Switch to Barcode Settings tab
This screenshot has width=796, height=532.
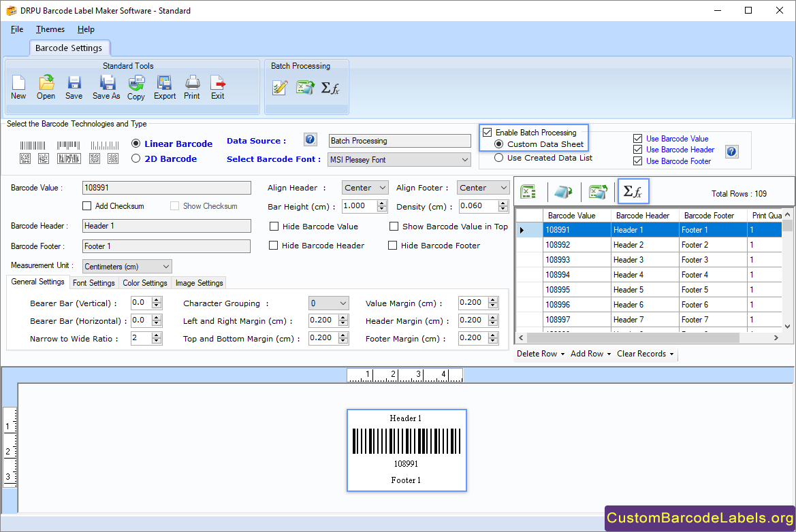click(x=69, y=48)
